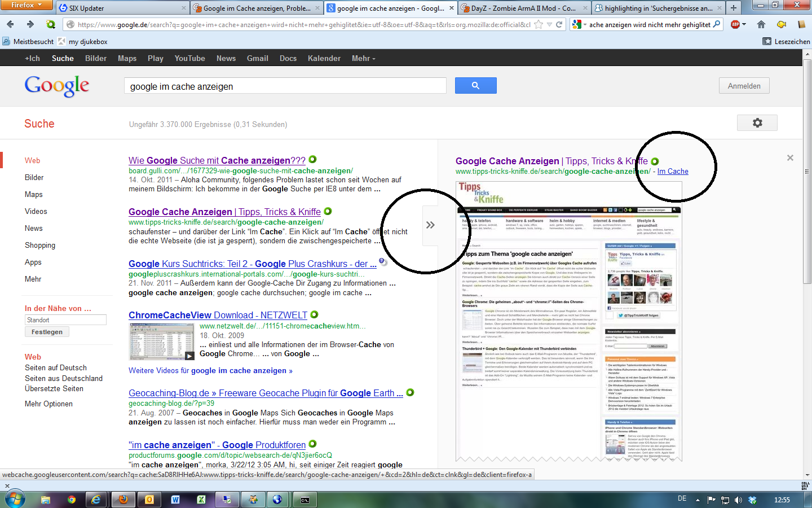Open Google search settings gear

pos(757,122)
